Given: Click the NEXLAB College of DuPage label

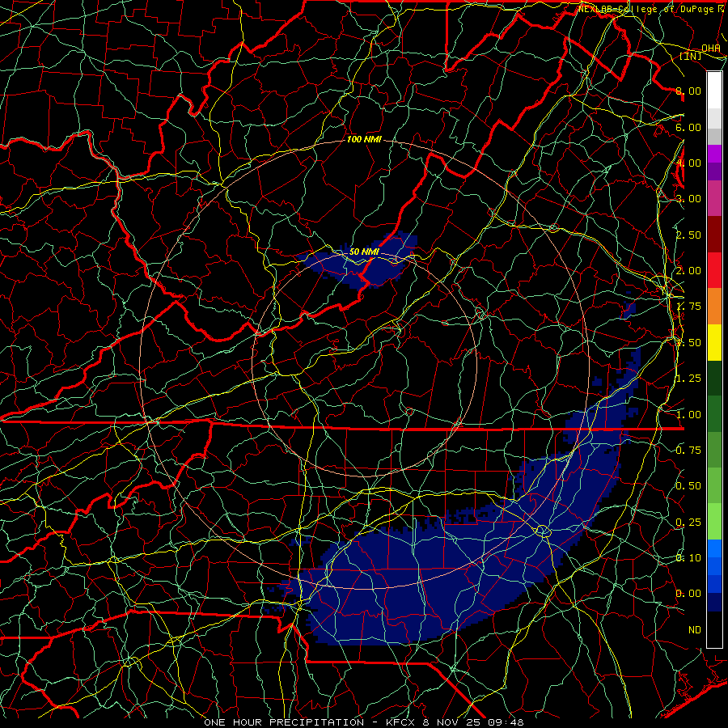Looking at the screenshot, I should pyautogui.click(x=651, y=9).
